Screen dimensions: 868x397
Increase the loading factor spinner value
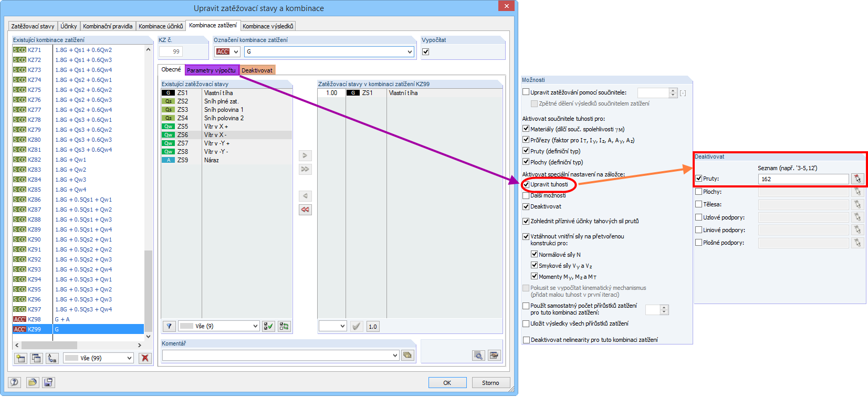click(673, 90)
